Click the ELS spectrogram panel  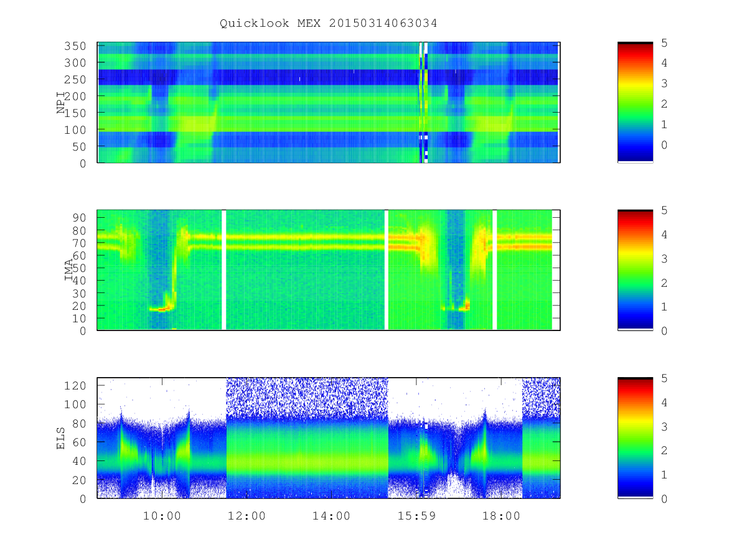329,437
